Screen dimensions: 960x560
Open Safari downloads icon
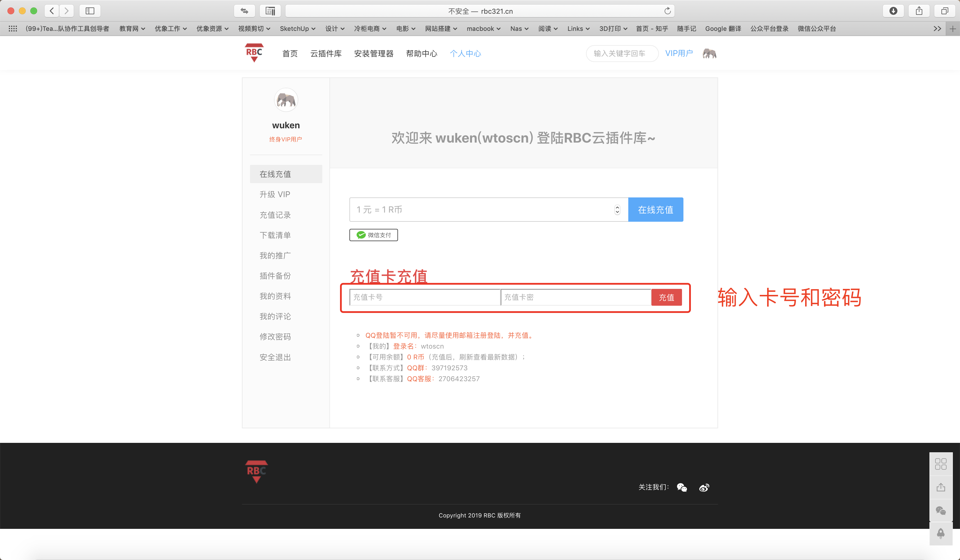(893, 11)
